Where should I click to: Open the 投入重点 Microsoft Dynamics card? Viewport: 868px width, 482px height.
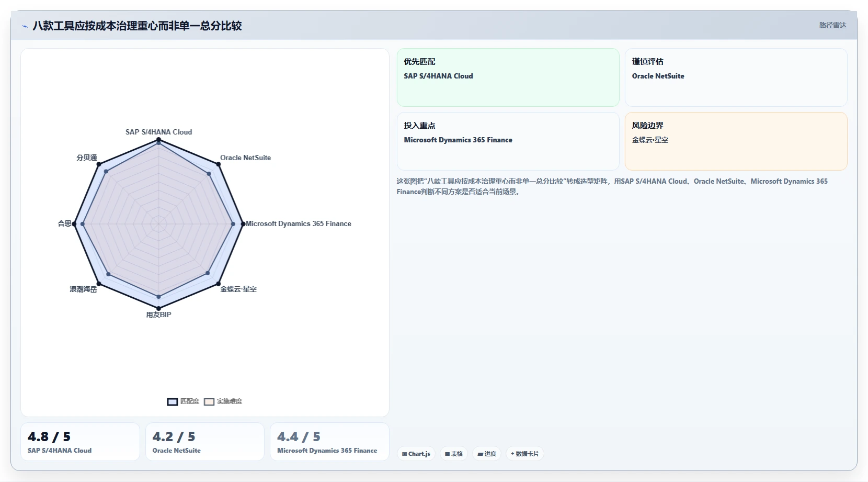tap(508, 141)
